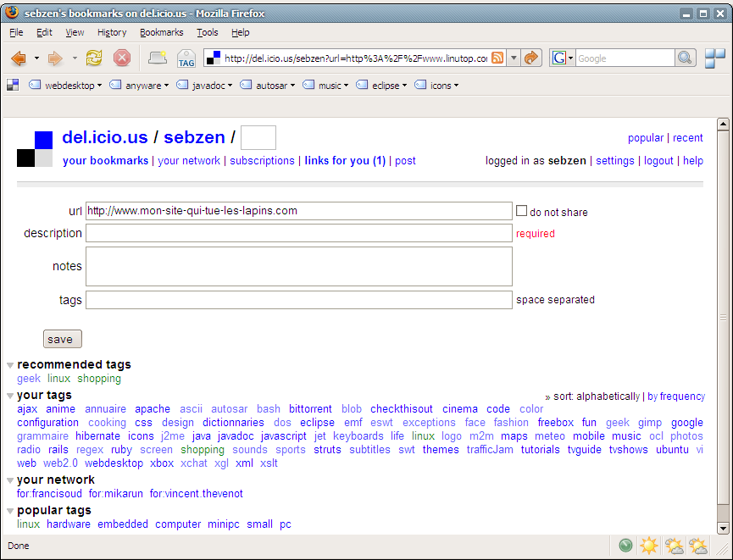The width and height of the screenshot is (733, 560).
Task: Open the Tools menu
Action: click(x=207, y=32)
